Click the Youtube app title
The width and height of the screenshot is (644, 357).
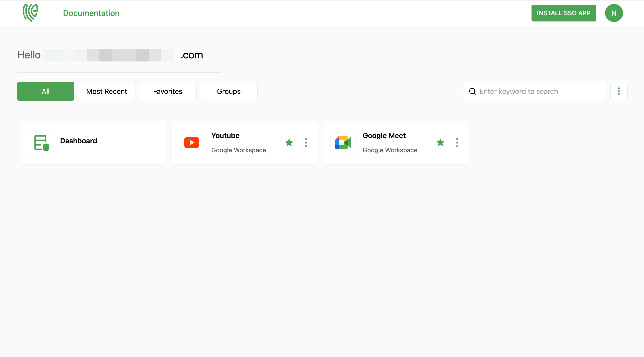[x=225, y=136]
